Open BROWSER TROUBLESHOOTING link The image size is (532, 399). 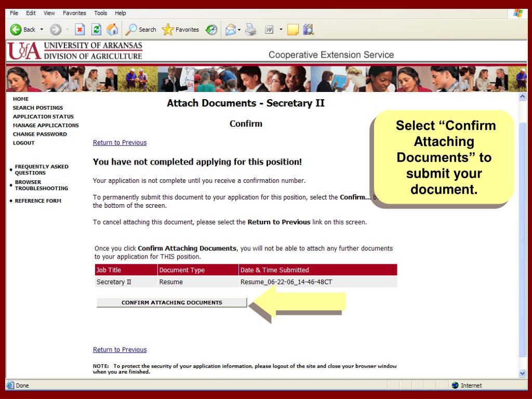pyautogui.click(x=42, y=185)
